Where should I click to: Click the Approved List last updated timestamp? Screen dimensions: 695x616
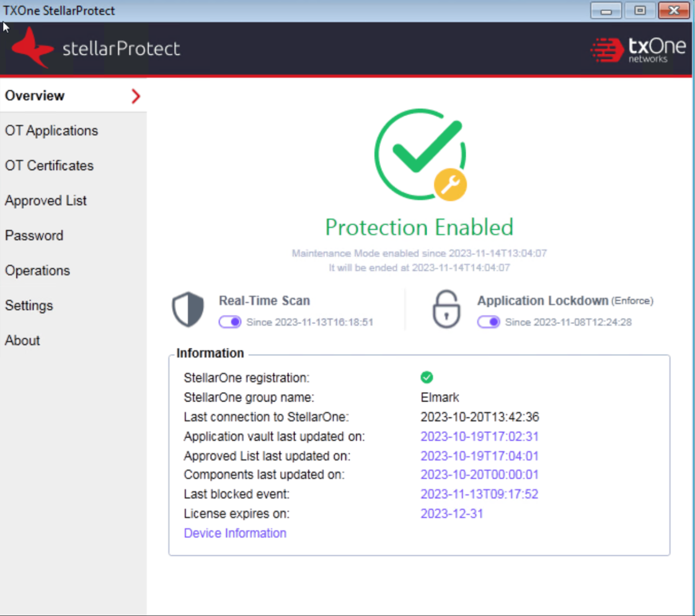pos(479,456)
